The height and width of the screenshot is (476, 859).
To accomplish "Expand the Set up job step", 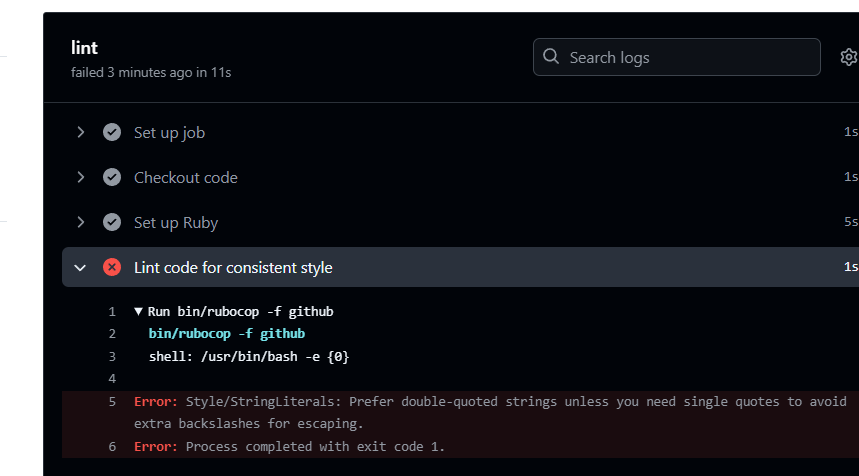I will 81,132.
